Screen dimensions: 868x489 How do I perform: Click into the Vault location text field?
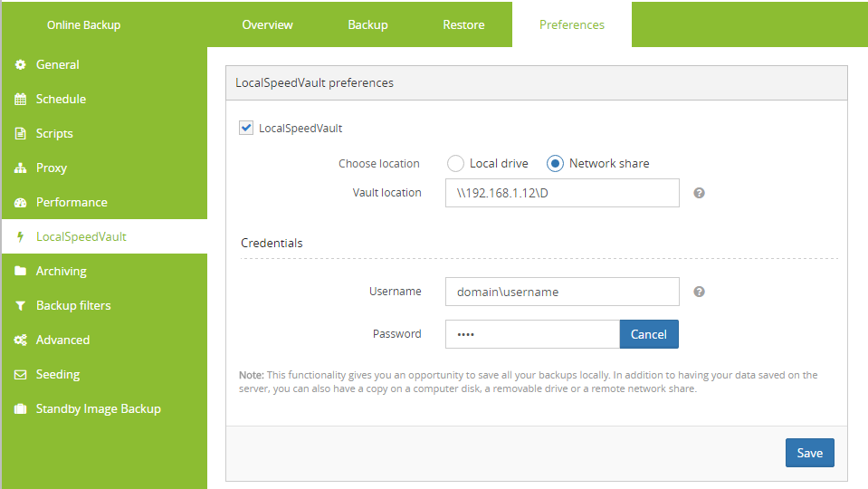point(561,193)
